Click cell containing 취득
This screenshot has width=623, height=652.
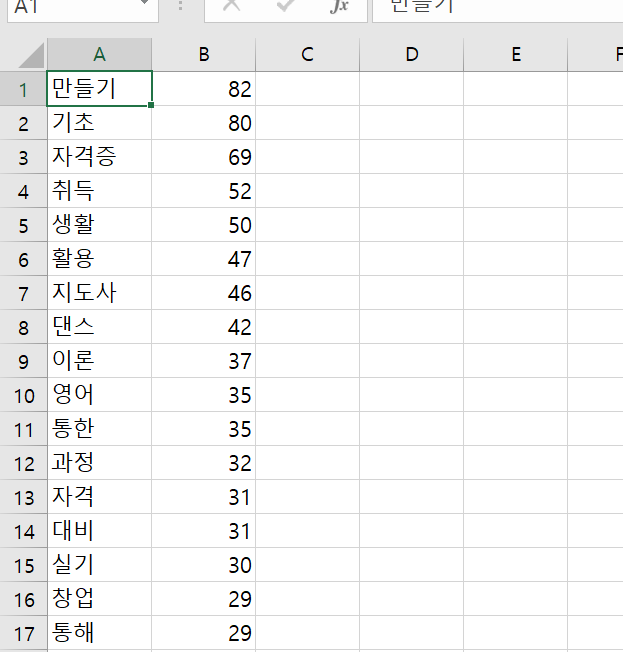coord(99,191)
